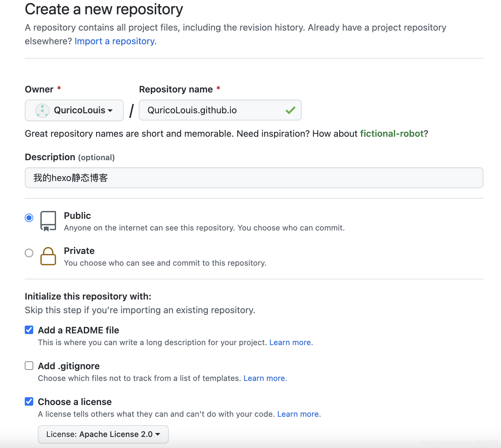Click the Add a README file label

79,330
